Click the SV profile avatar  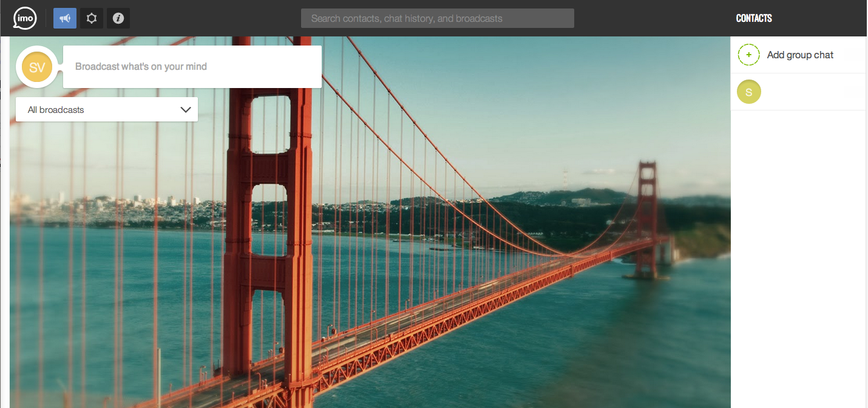(37, 67)
